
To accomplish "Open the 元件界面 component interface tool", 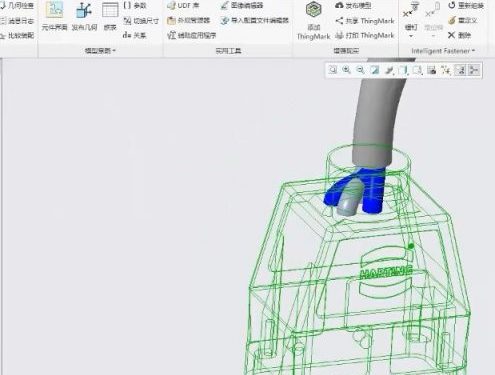I will click(x=54, y=16).
